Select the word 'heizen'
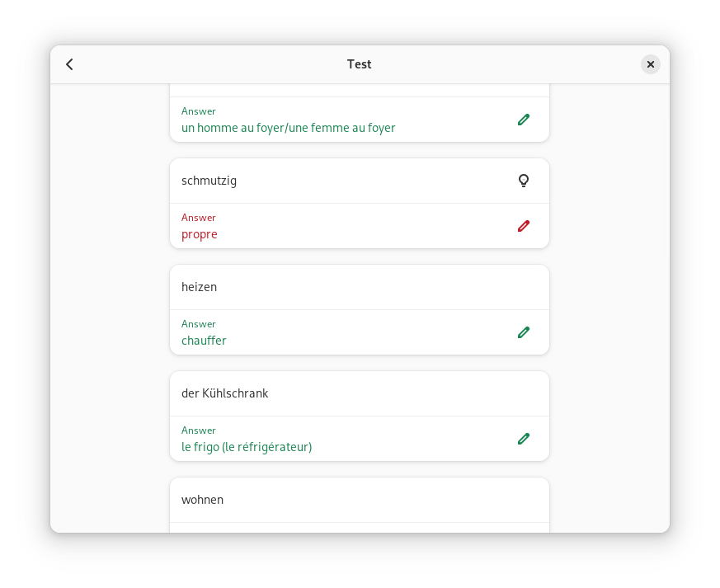The width and height of the screenshot is (720, 588). (199, 287)
